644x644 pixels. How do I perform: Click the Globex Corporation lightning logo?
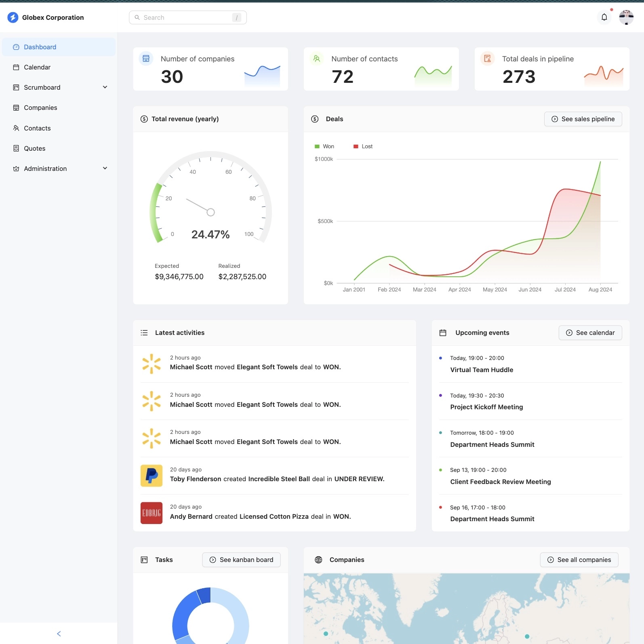pyautogui.click(x=13, y=17)
